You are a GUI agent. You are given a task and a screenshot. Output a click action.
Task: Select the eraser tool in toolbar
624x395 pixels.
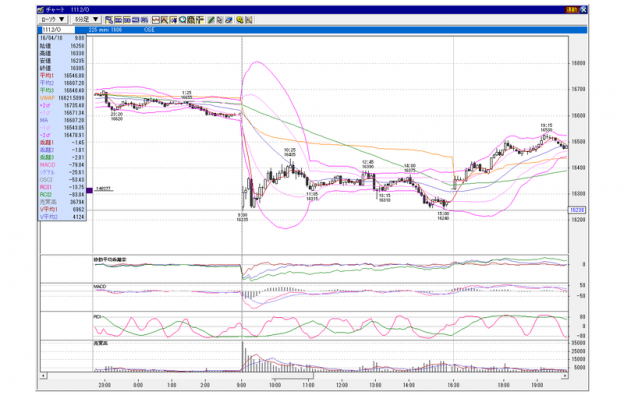229,20
